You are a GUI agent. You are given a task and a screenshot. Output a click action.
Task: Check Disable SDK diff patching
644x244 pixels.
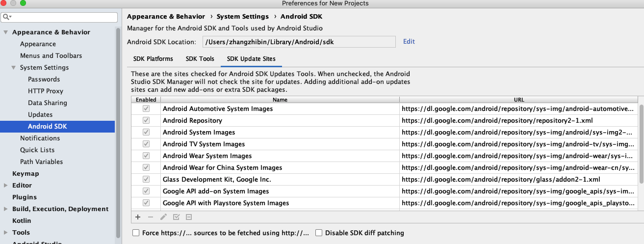[x=319, y=233]
